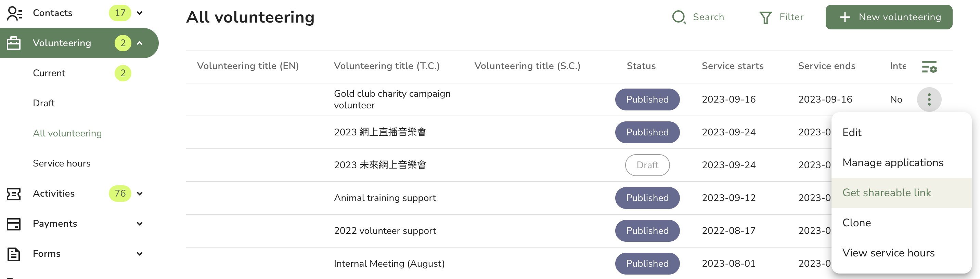Click the column settings icon on the table
This screenshot has height=279, width=980.
929,67
